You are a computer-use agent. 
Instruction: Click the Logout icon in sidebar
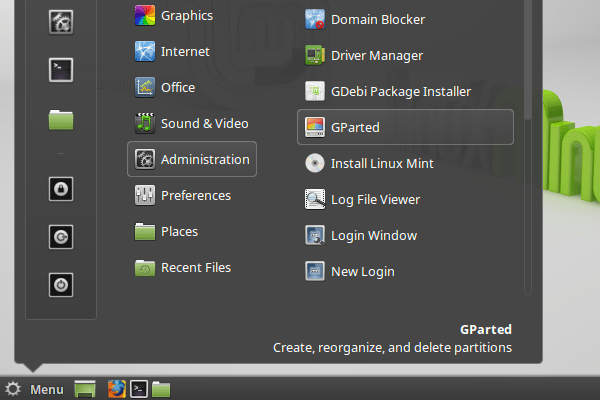coord(61,237)
